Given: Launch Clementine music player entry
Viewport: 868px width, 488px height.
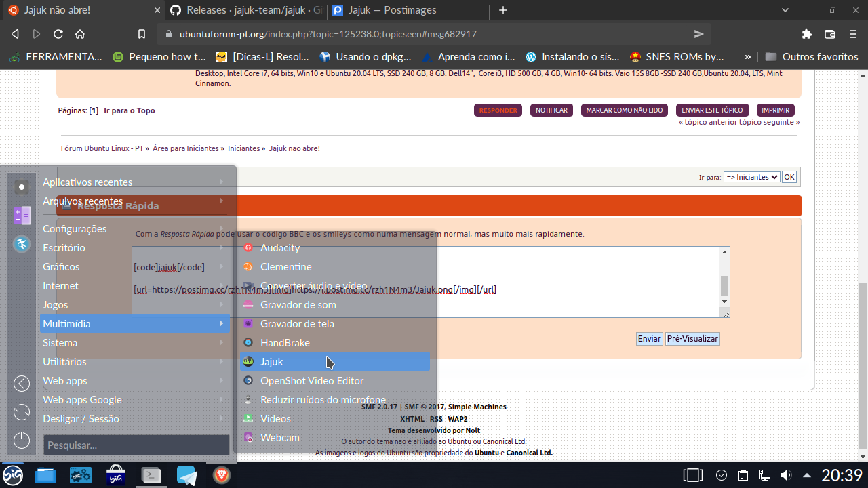Looking at the screenshot, I should pos(335,267).
